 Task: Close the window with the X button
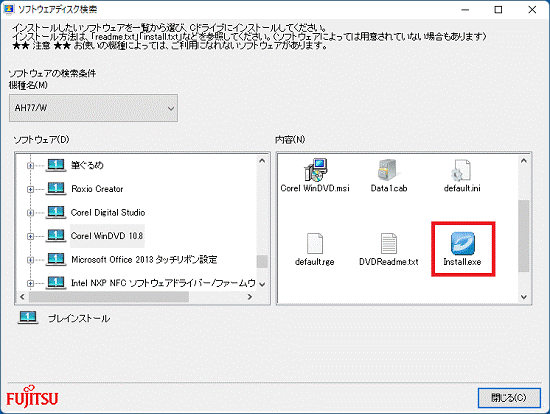pyautogui.click(x=532, y=9)
